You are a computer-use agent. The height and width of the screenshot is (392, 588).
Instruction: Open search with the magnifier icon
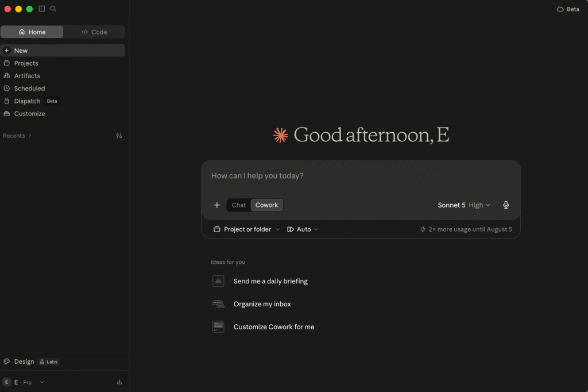tap(53, 9)
